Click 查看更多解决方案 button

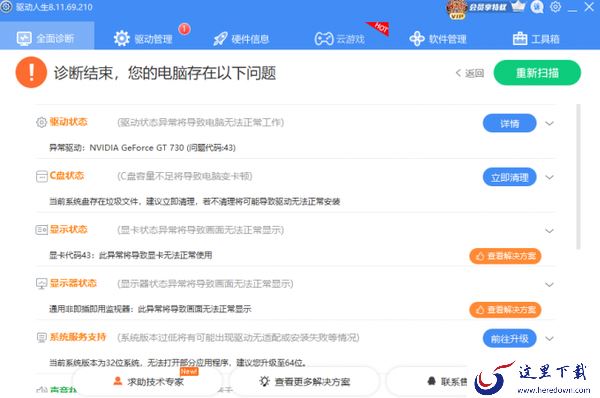pos(304,381)
